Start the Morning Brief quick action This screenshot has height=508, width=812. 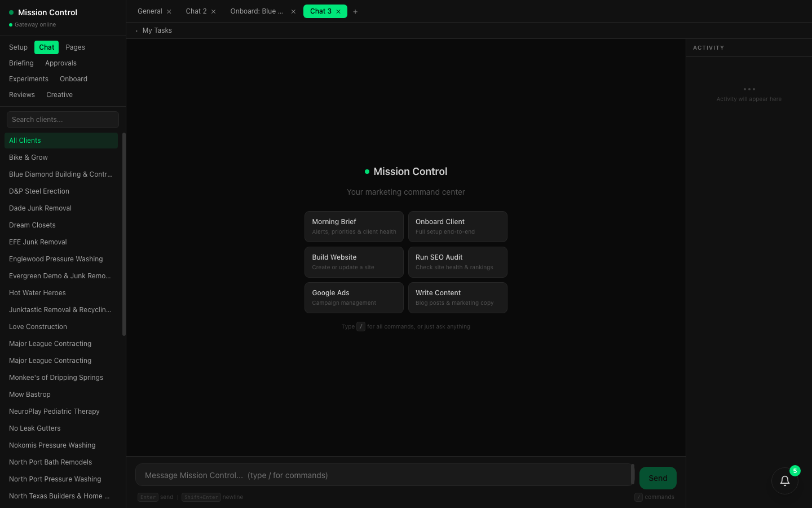pyautogui.click(x=354, y=226)
